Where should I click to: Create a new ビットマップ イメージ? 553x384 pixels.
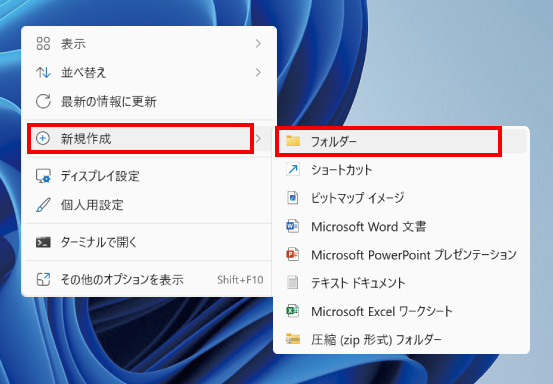[401, 198]
